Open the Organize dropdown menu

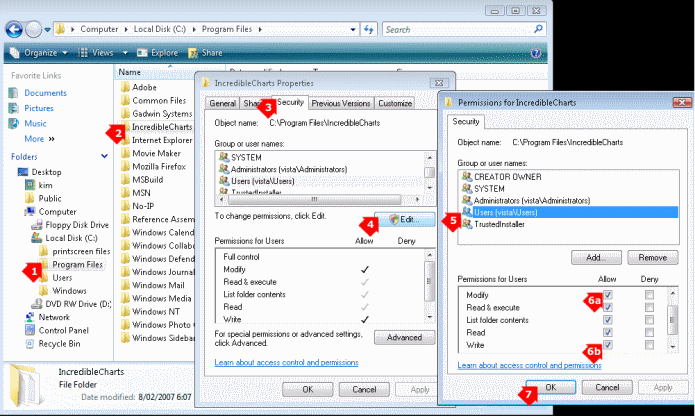pyautogui.click(x=39, y=53)
